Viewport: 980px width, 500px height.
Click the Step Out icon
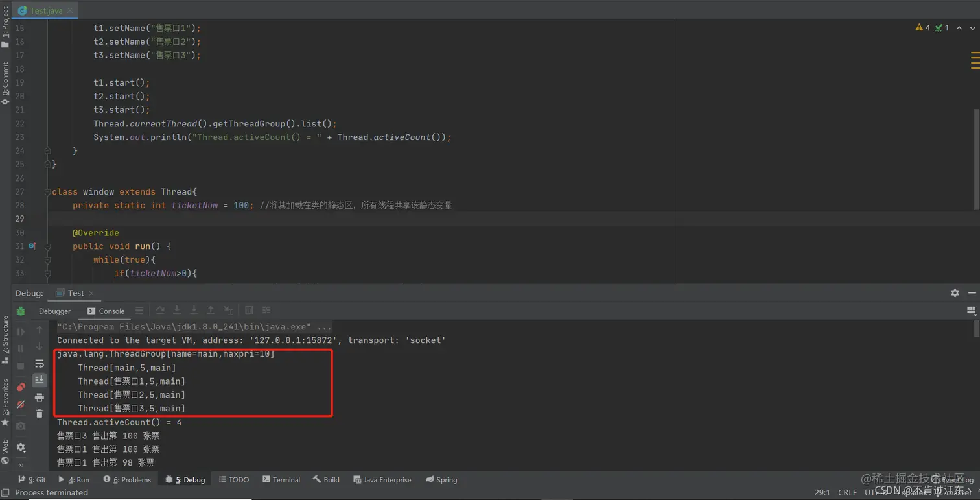(x=211, y=311)
